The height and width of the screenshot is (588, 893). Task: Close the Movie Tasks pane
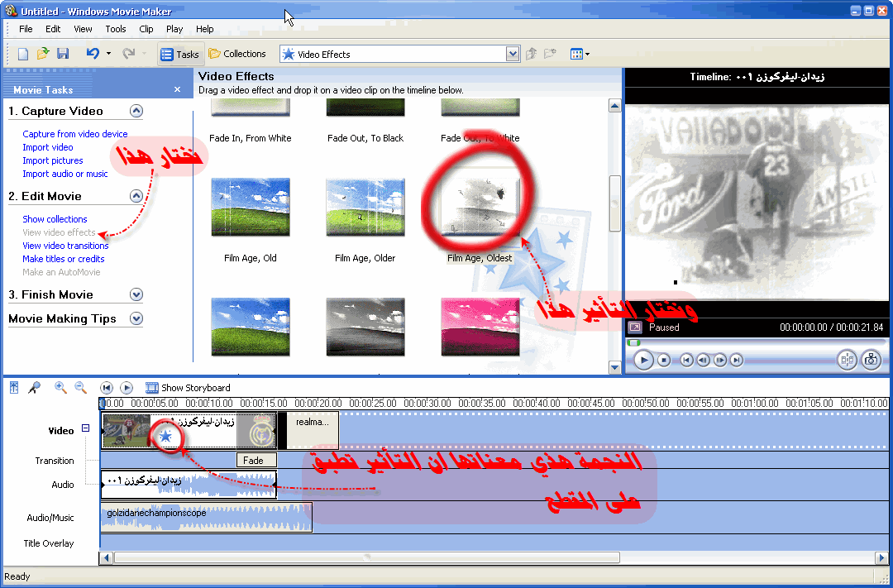[x=177, y=89]
